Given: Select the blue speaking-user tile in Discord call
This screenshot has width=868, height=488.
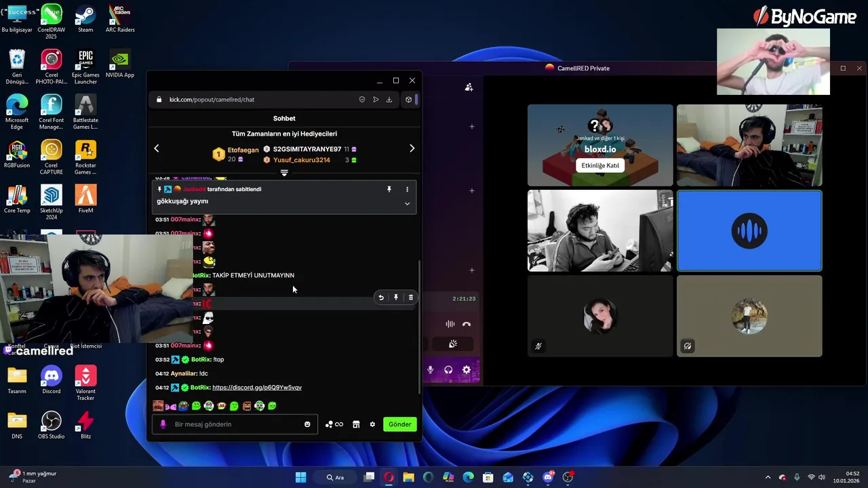Looking at the screenshot, I should pyautogui.click(x=749, y=230).
